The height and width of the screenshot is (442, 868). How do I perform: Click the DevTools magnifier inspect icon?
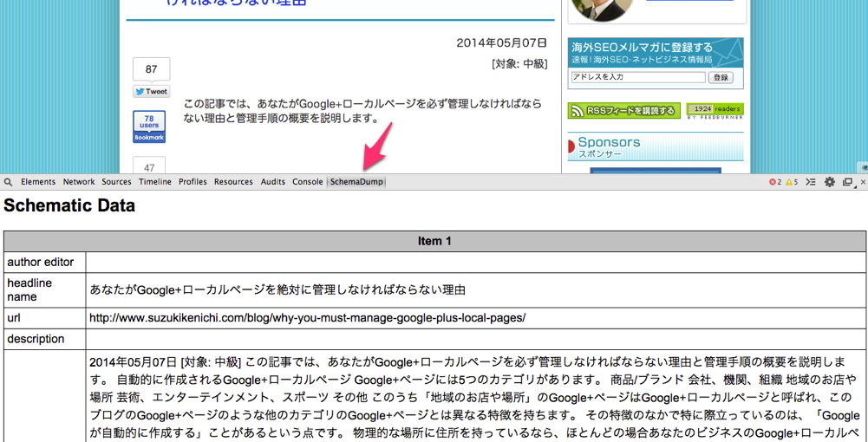coord(8,181)
